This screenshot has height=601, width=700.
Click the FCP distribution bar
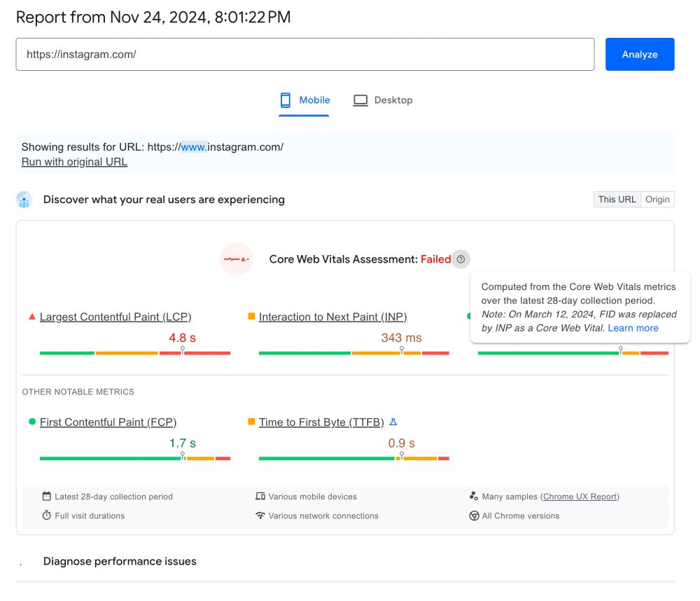coord(135,459)
